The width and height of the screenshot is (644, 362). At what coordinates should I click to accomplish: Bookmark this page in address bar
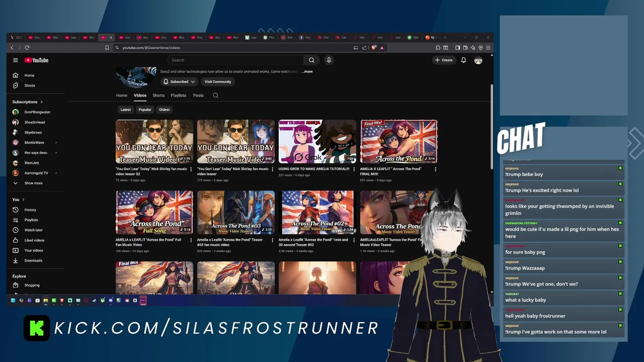coord(107,48)
